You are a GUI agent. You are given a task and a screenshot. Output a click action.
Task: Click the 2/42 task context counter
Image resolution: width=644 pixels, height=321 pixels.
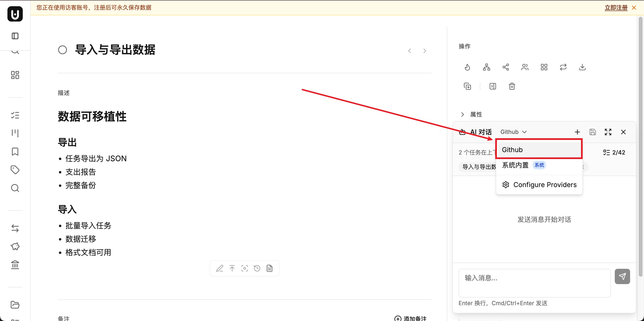pos(614,152)
